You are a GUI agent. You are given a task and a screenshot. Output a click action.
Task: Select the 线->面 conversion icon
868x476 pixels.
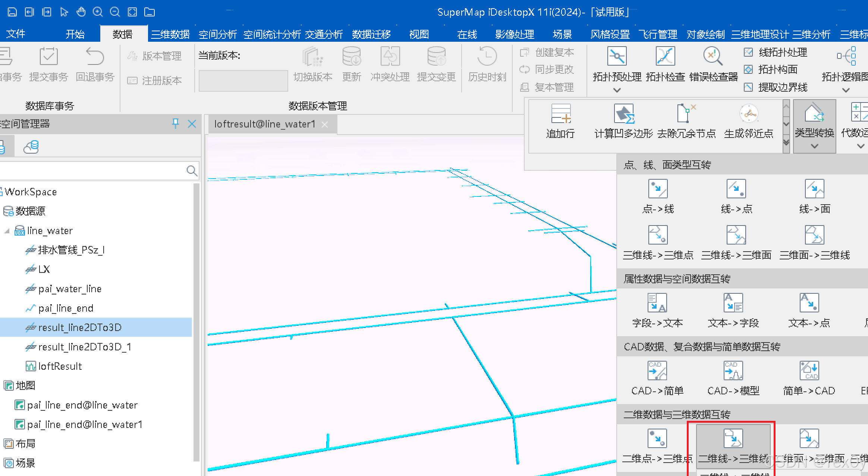814,189
